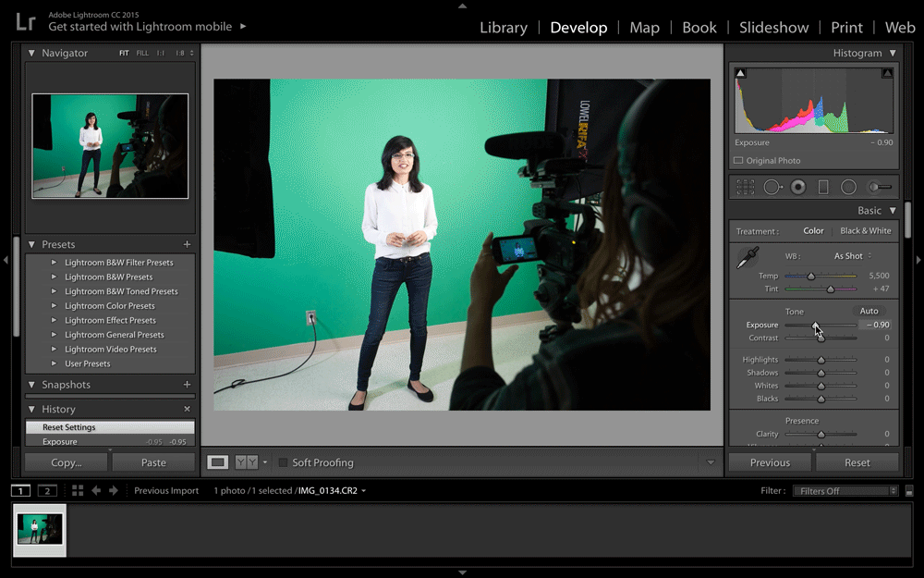Collapse the left panel group
The width and height of the screenshot is (924, 578).
[6, 260]
